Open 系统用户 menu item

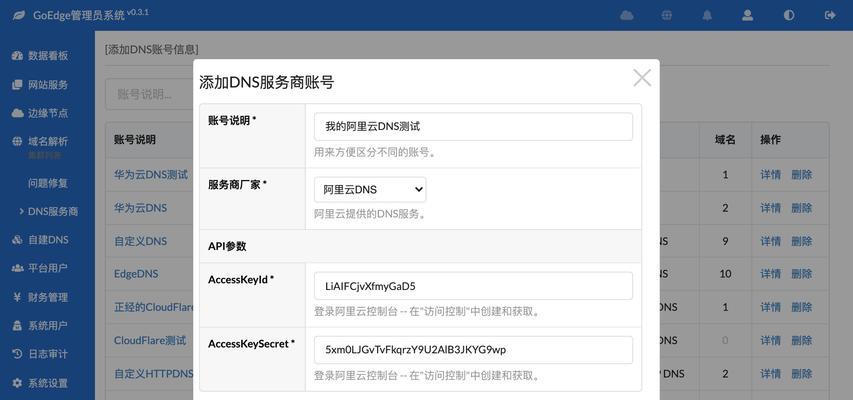pos(48,325)
